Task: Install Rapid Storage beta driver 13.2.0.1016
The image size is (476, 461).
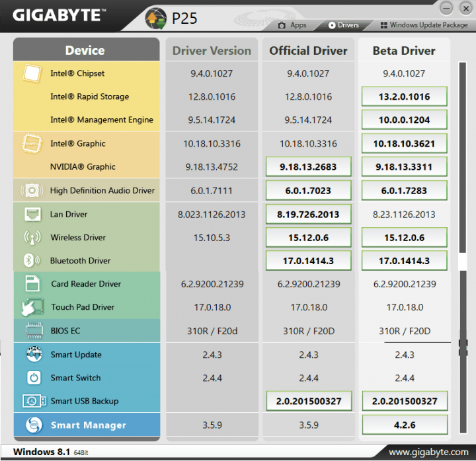Action: [x=404, y=96]
